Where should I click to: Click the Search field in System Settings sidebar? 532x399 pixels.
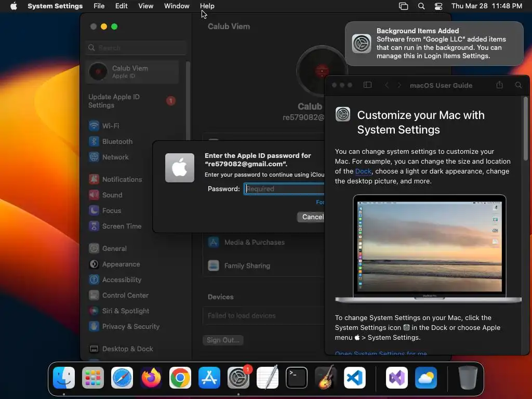pos(137,48)
